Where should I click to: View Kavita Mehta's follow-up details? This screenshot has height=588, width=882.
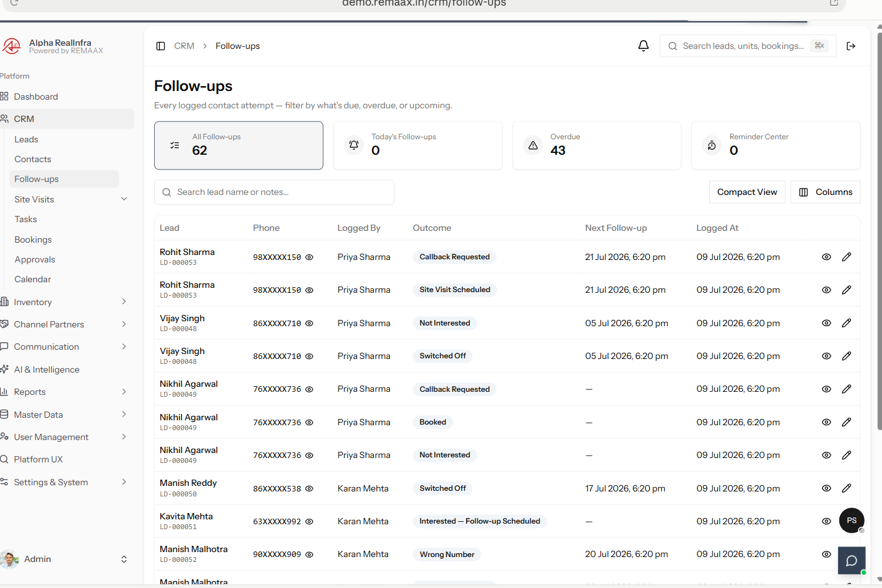(x=826, y=521)
